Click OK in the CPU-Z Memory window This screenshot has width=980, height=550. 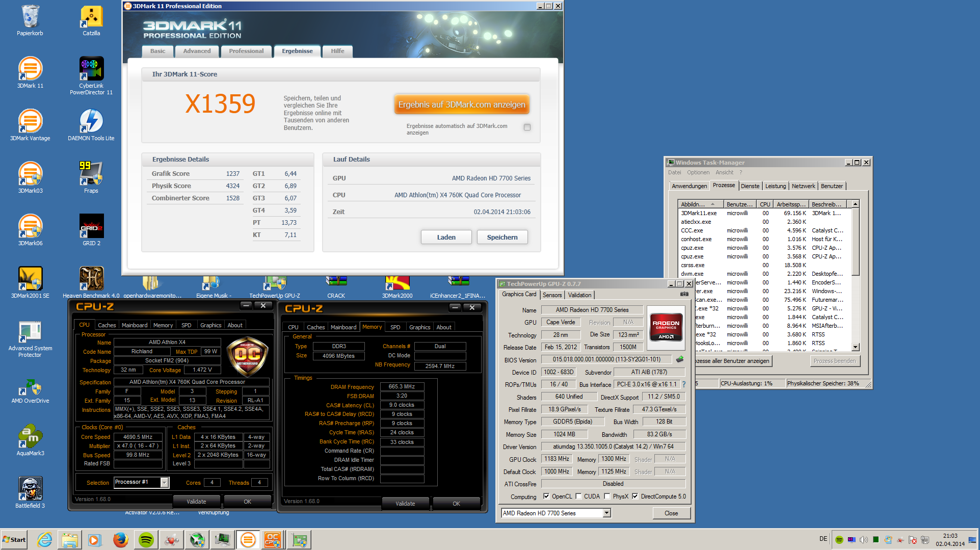[456, 504]
